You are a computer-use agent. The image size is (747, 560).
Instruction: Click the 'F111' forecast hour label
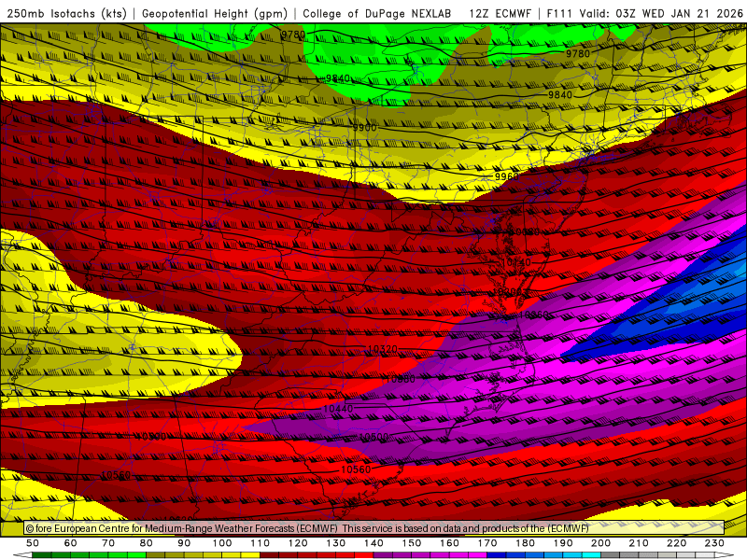point(559,13)
